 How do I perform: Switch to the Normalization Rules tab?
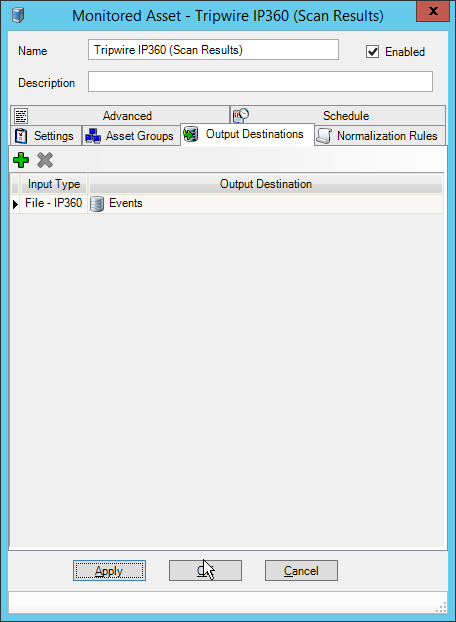click(x=380, y=136)
